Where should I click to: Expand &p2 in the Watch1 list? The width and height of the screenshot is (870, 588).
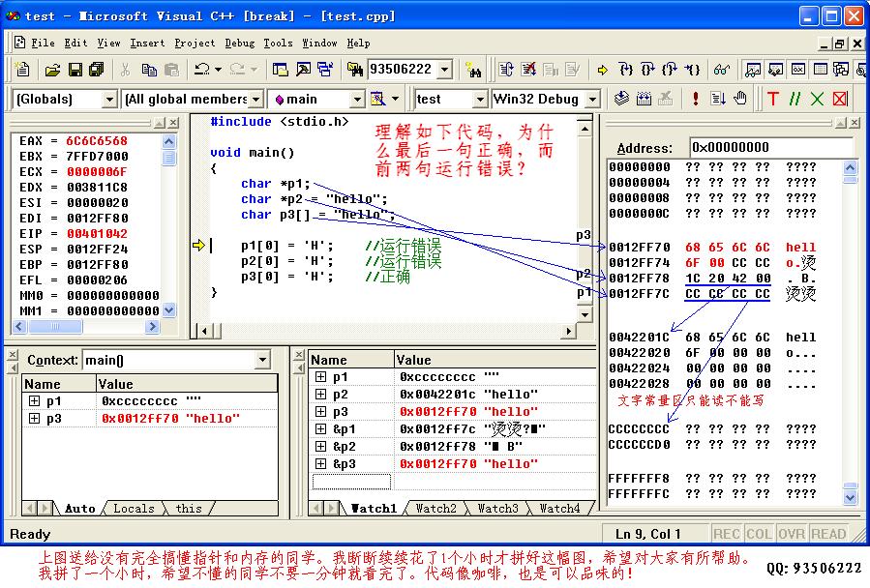320,446
